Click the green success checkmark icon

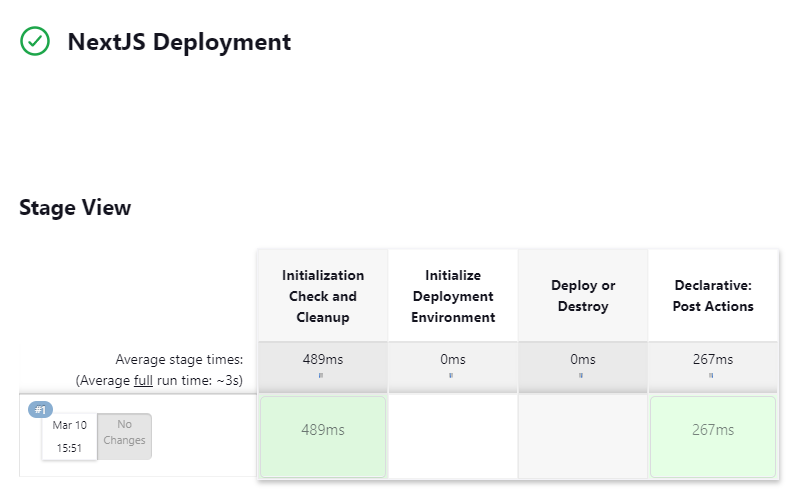(35, 41)
